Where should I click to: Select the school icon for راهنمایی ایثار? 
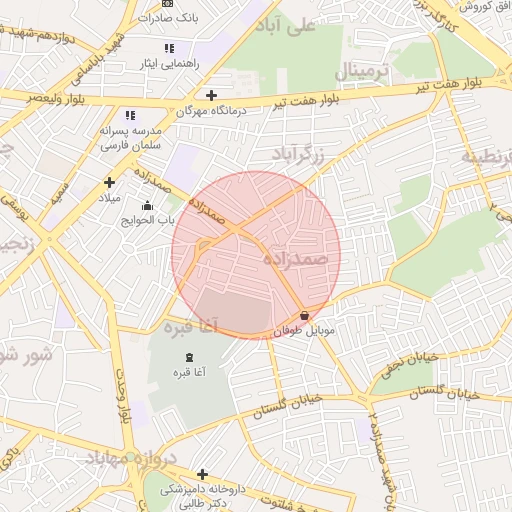pyautogui.click(x=170, y=49)
